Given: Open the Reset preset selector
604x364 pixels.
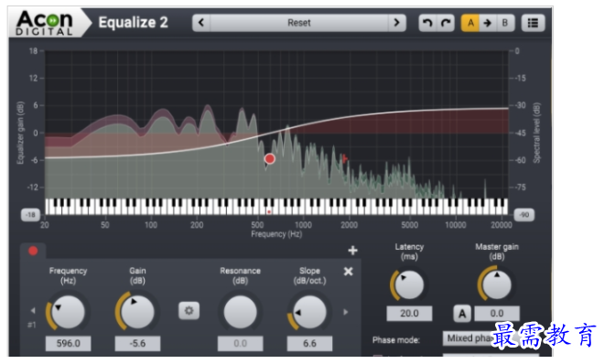Looking at the screenshot, I should click(299, 23).
